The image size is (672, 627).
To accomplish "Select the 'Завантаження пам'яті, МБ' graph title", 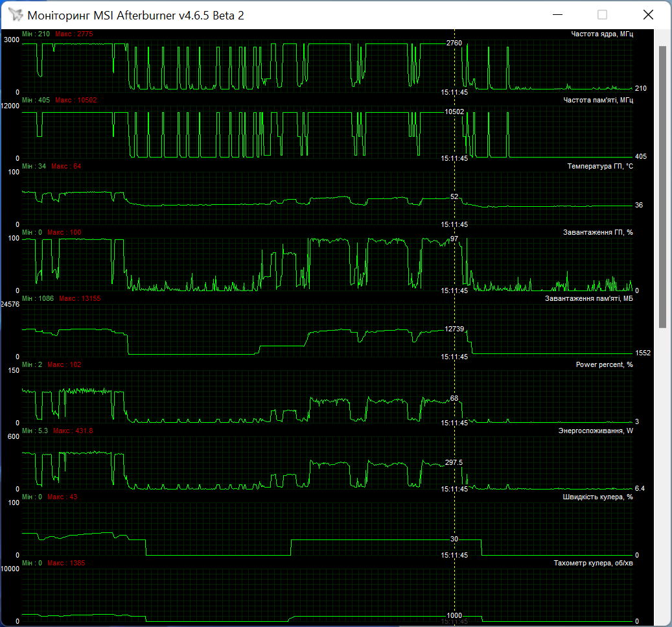I will tap(589, 298).
